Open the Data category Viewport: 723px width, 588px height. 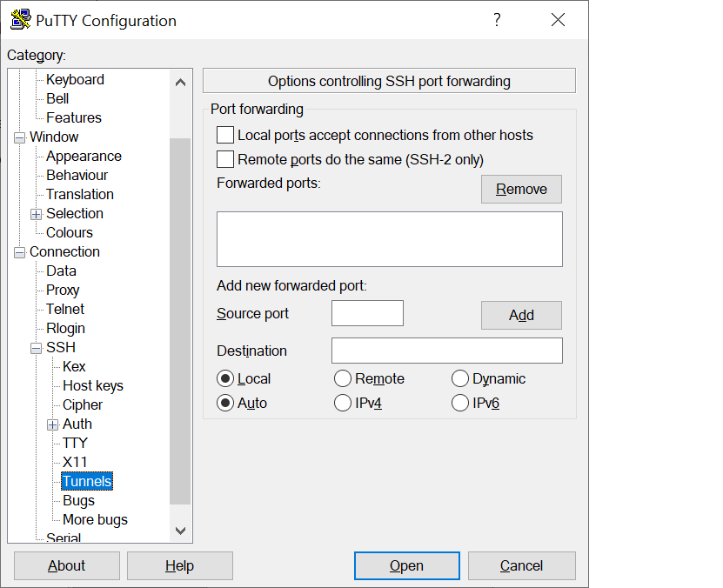61,271
